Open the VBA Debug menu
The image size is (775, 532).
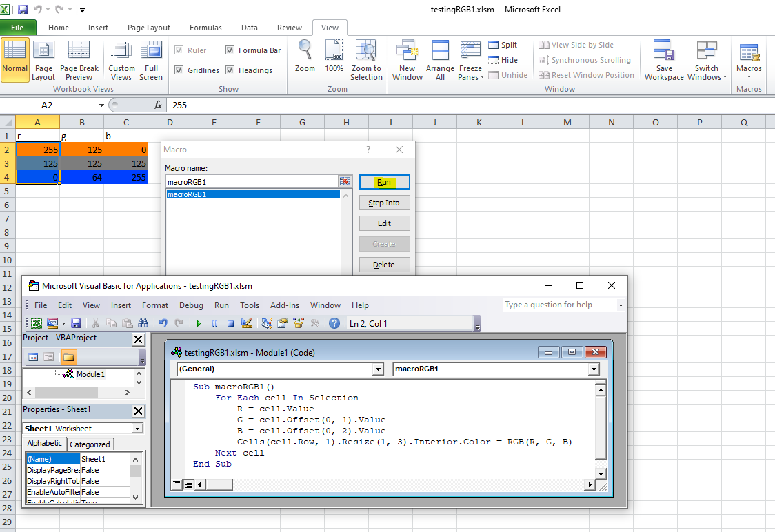(191, 305)
